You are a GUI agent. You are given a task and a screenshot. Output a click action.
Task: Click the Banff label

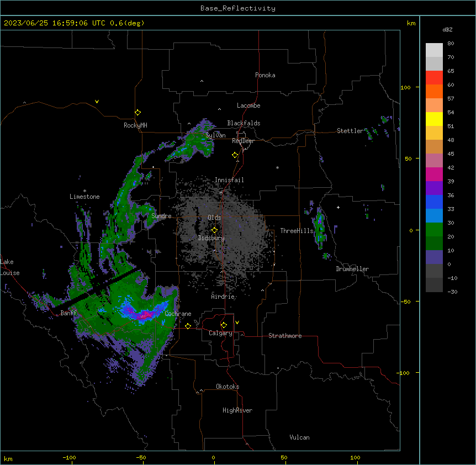68,313
